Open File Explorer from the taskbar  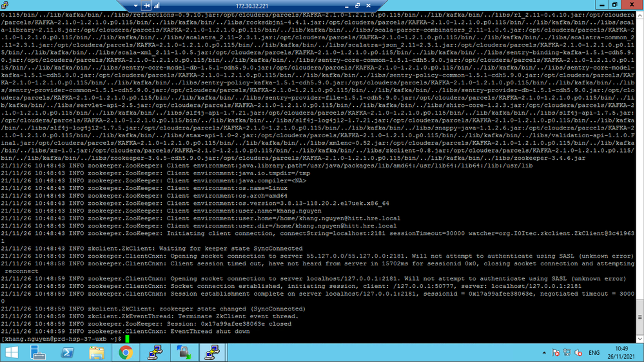97,352
